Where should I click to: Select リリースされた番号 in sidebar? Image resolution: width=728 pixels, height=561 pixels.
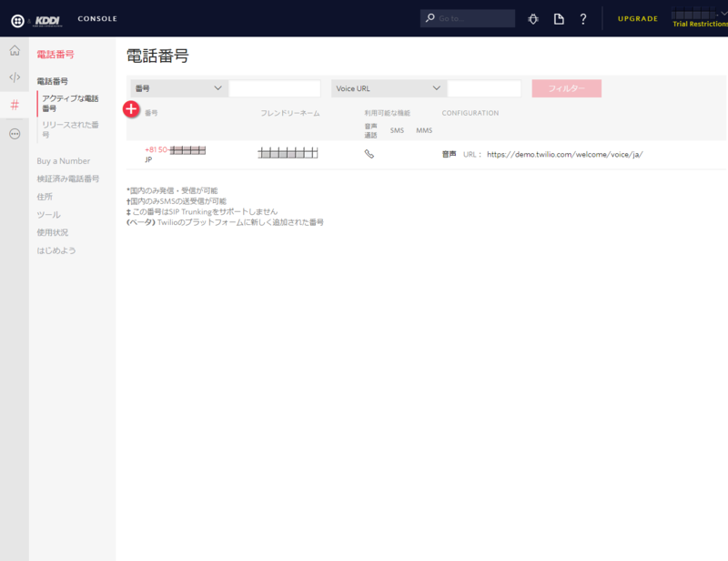tap(70, 129)
